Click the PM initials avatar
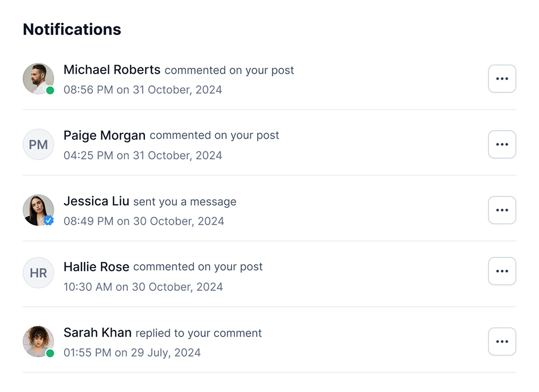The width and height of the screenshot is (539, 392). coord(38,144)
